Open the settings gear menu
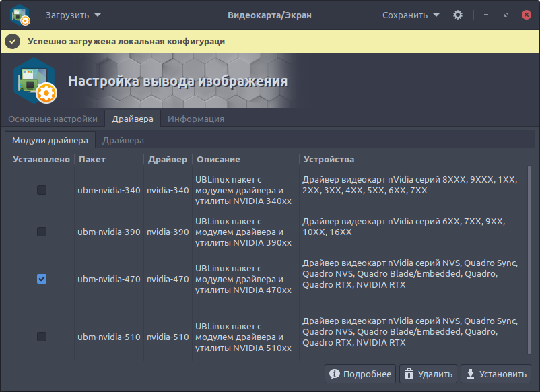 [458, 15]
